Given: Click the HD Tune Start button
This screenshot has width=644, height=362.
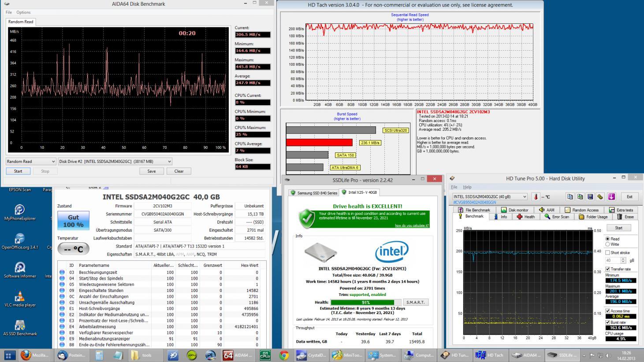Looking at the screenshot, I should coord(619,228).
